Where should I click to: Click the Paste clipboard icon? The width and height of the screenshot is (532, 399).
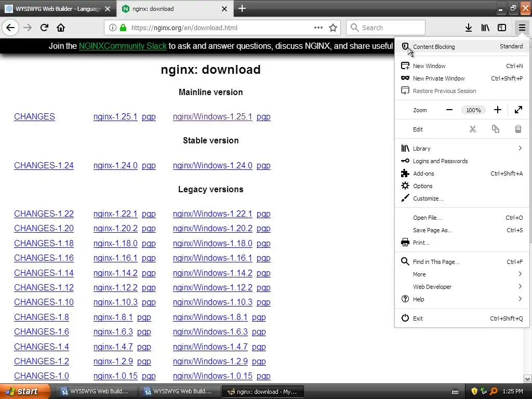[518, 129]
